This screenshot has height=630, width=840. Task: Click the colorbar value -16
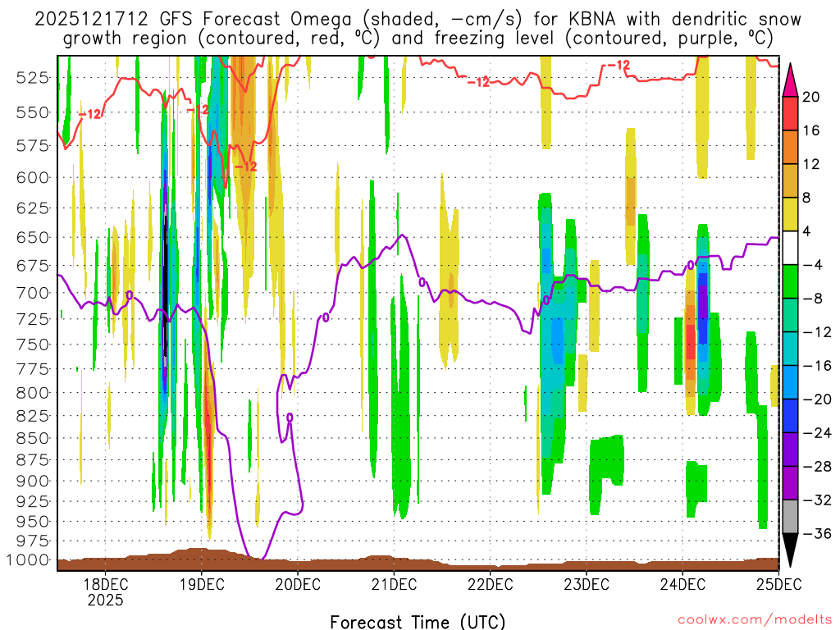point(818,366)
